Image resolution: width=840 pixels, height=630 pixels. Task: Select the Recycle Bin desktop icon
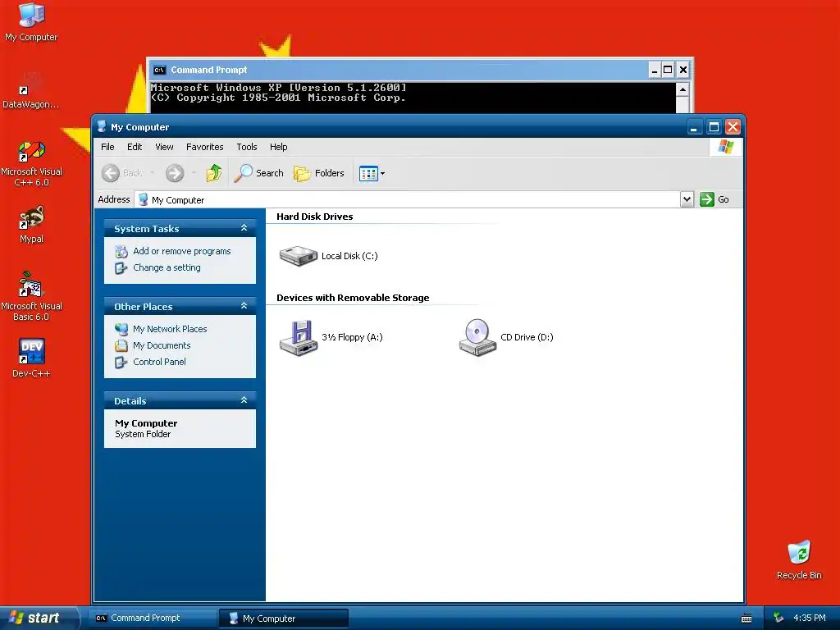click(x=799, y=560)
